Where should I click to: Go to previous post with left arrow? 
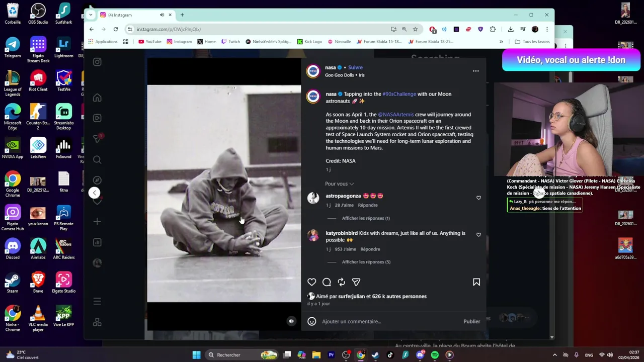94,193
